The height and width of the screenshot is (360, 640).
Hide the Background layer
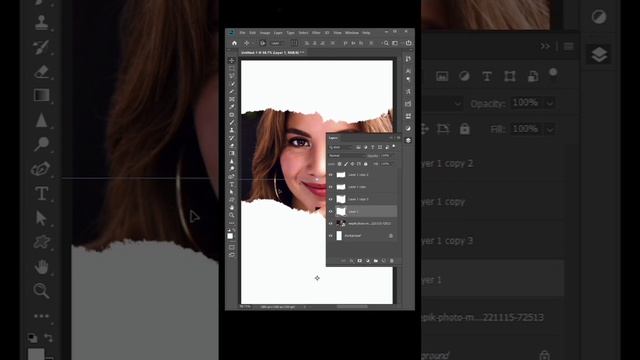331,236
